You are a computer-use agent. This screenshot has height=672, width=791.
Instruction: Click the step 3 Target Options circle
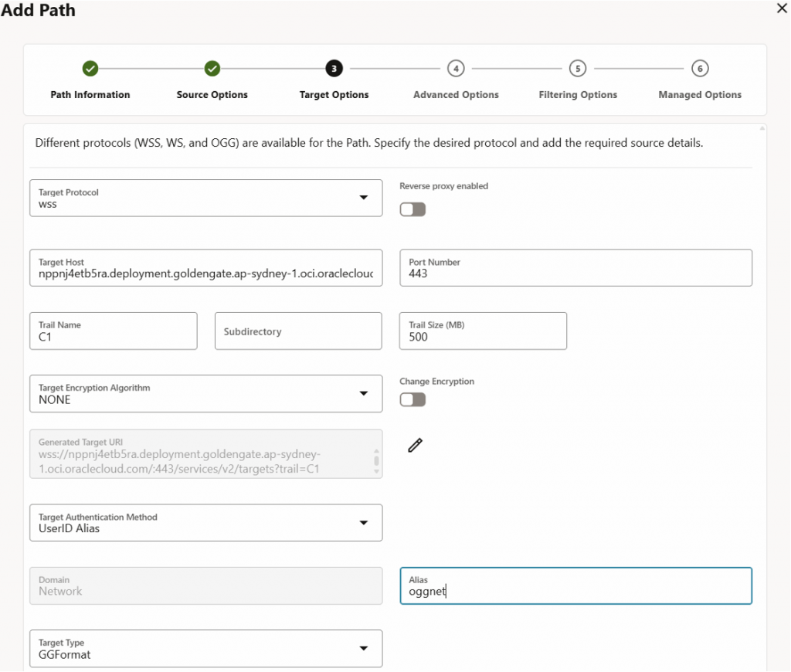point(334,69)
